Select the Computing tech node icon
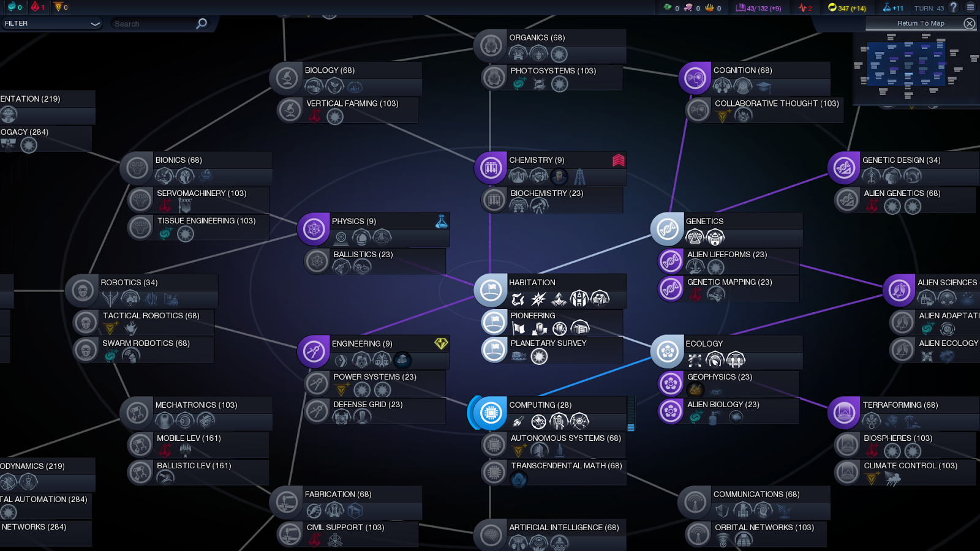This screenshot has width=980, height=551. point(490,413)
